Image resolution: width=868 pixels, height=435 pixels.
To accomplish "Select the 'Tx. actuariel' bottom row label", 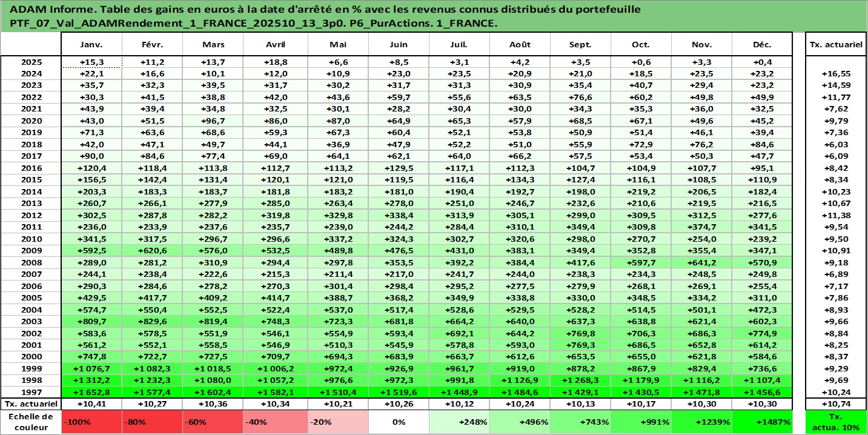I will (31, 404).
